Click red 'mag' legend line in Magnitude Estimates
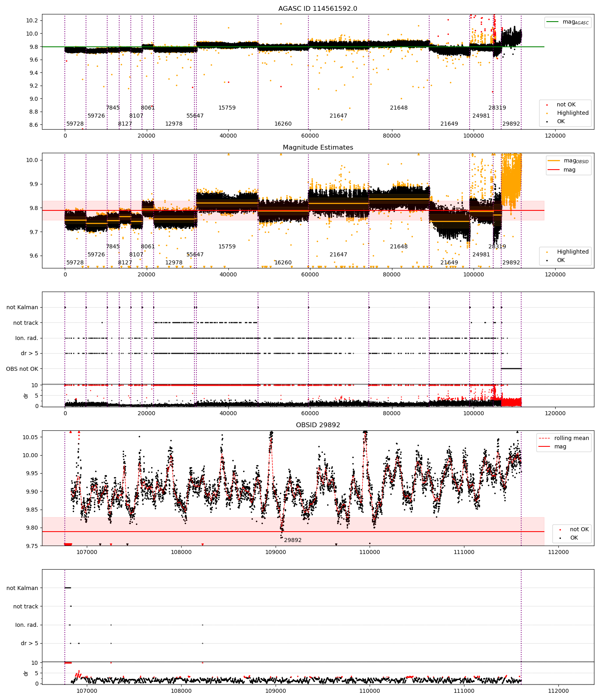 tap(554, 170)
